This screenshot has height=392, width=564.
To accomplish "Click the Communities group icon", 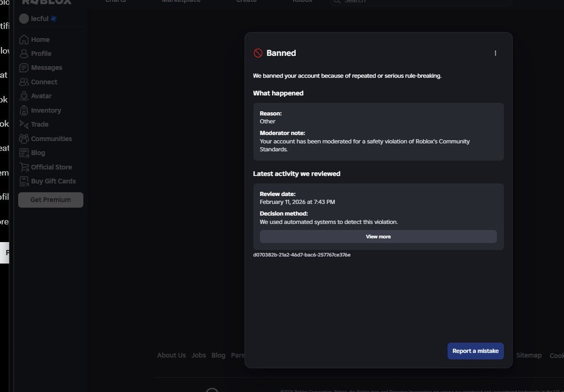I will tap(24, 139).
